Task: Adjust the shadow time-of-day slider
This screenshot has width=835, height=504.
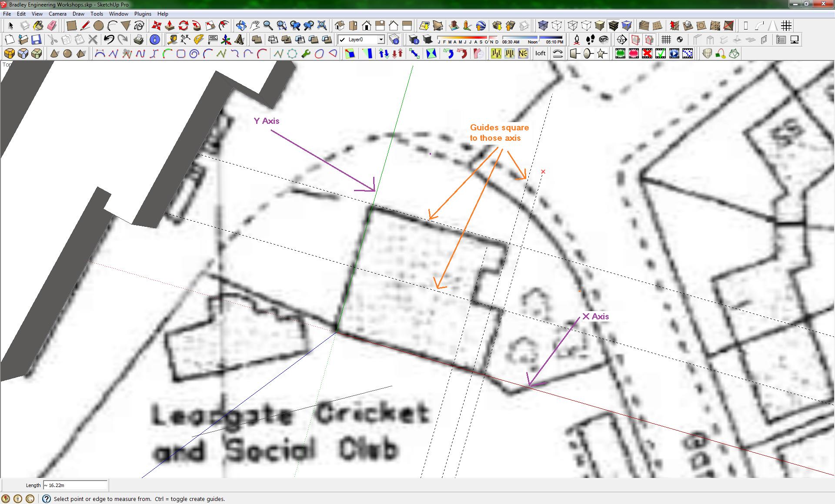Action: (533, 40)
